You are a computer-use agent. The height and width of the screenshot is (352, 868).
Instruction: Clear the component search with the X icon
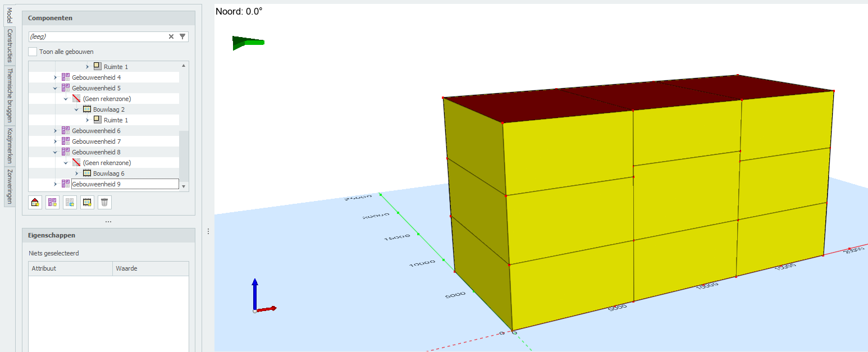[171, 36]
